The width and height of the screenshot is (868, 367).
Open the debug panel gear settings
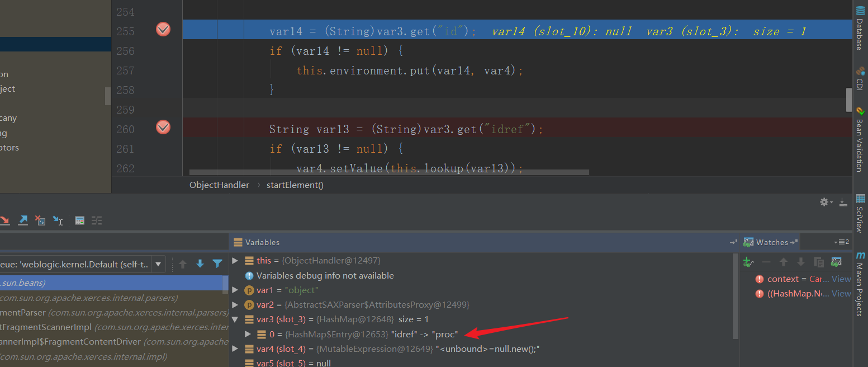click(x=826, y=202)
